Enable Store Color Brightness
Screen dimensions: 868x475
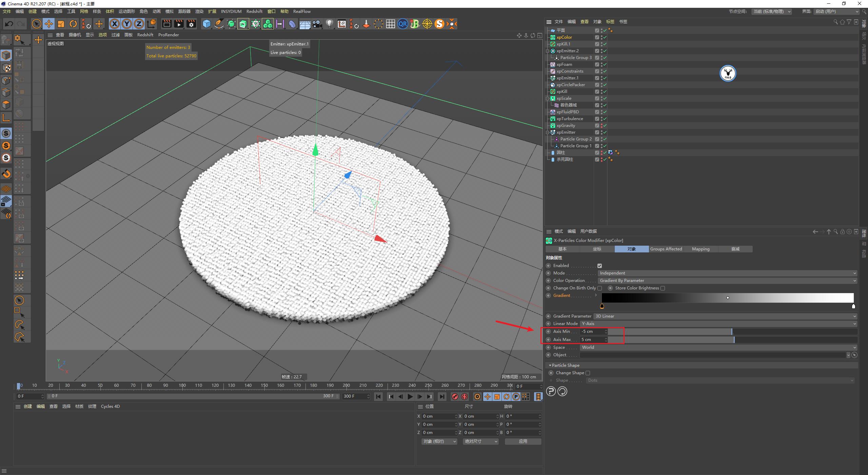pos(663,288)
